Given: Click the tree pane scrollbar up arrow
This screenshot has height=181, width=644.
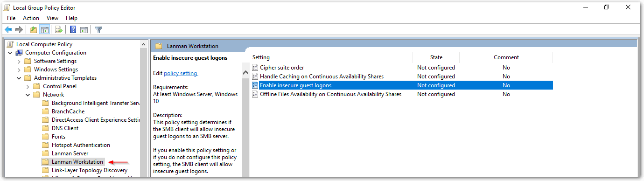Looking at the screenshot, I should coord(144,44).
